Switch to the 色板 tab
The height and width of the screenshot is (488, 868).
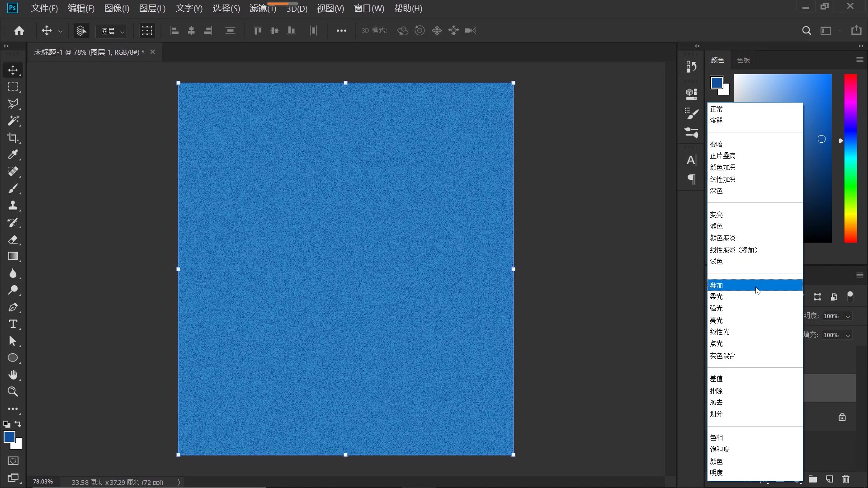743,60
